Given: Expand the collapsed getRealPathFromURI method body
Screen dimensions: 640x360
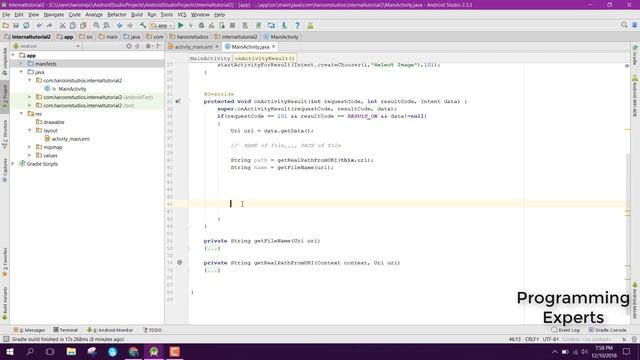Looking at the screenshot, I should [x=212, y=270].
